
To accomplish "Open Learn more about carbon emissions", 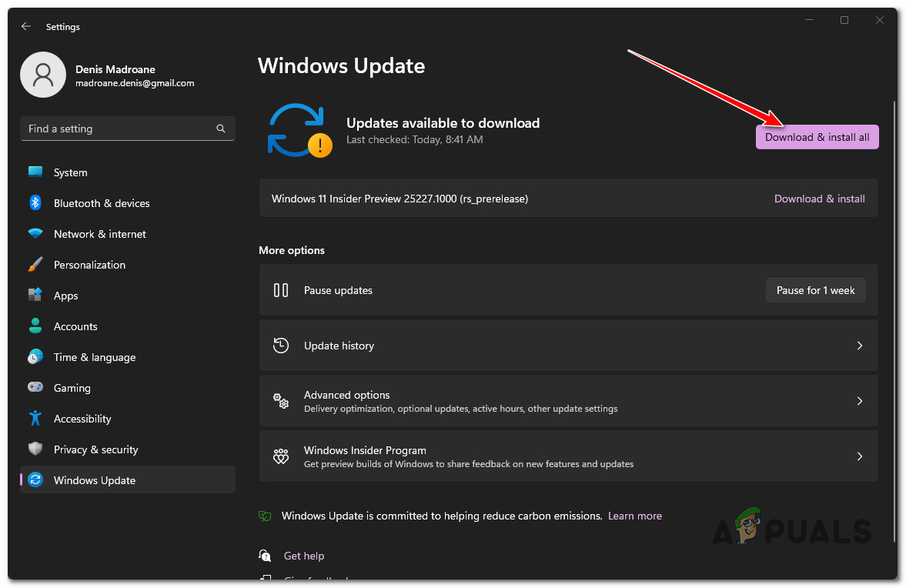I will tap(634, 515).
